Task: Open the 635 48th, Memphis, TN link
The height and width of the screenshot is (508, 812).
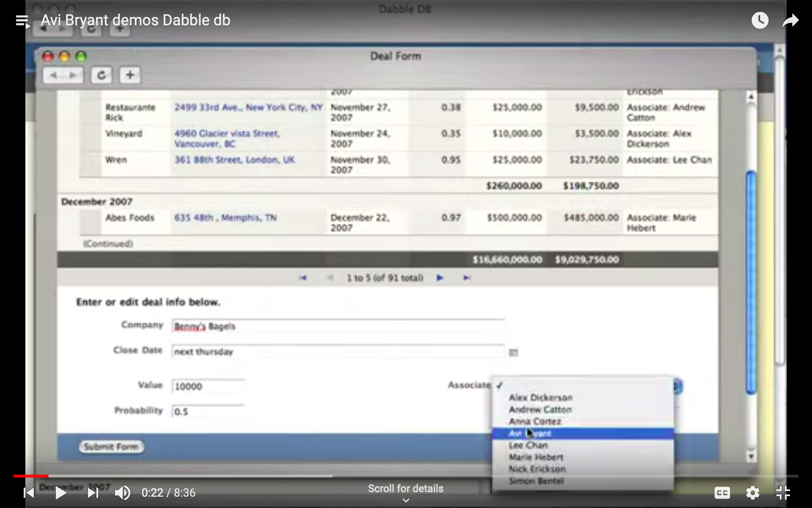Action: click(x=225, y=217)
